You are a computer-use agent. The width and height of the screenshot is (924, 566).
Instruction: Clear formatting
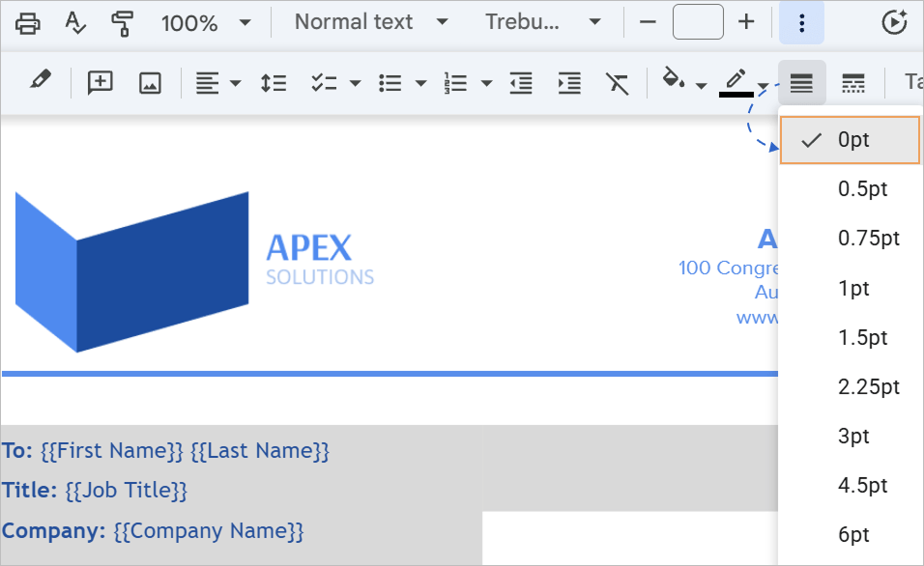618,83
